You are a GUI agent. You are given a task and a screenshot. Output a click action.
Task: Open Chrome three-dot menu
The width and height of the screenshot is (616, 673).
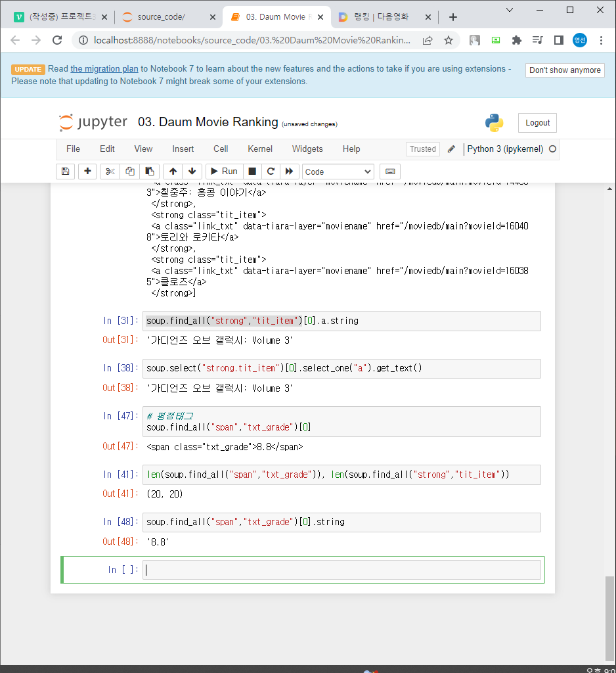coord(601,40)
